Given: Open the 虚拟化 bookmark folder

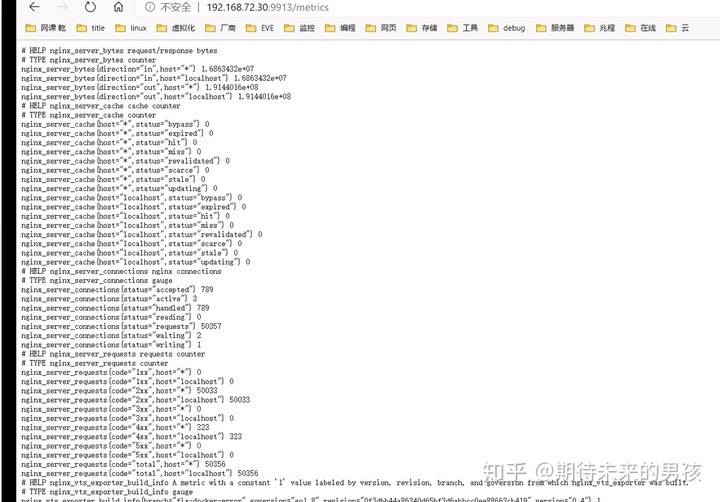Looking at the screenshot, I should [x=176, y=28].
